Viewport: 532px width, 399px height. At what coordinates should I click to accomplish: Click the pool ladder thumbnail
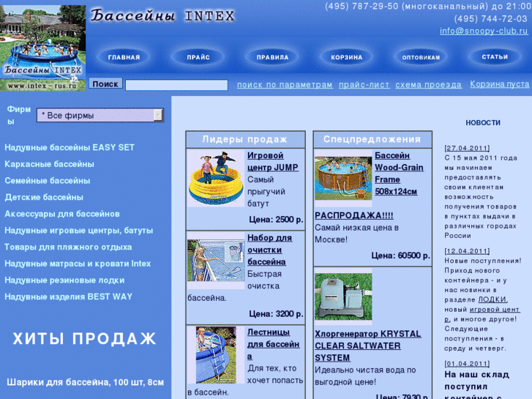click(216, 355)
